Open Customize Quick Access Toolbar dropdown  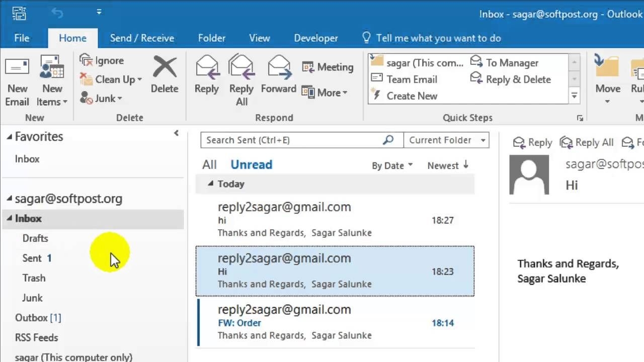99,12
